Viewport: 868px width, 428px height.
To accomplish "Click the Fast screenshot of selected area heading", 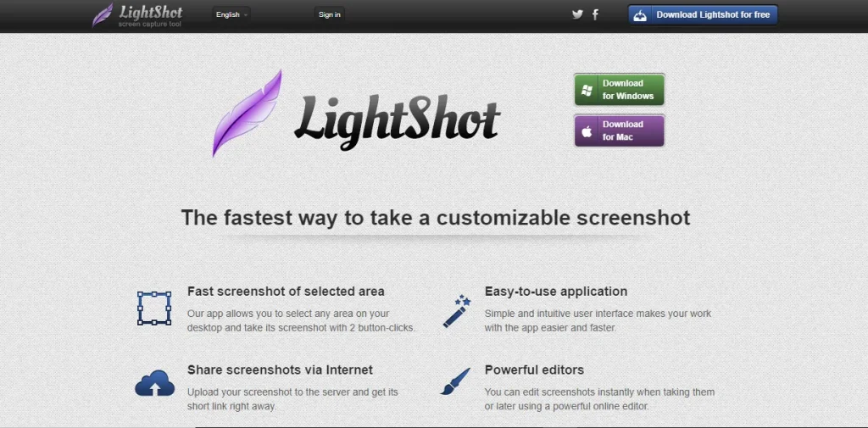I will (x=286, y=292).
